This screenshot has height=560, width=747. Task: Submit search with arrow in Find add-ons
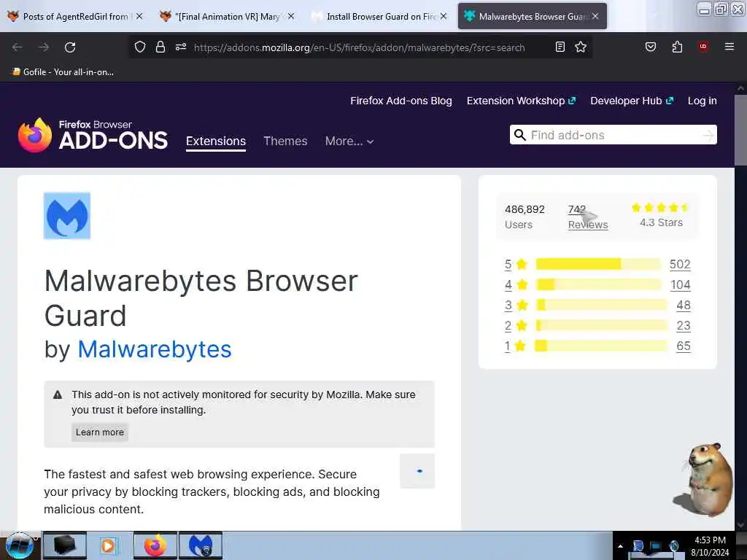(x=708, y=135)
